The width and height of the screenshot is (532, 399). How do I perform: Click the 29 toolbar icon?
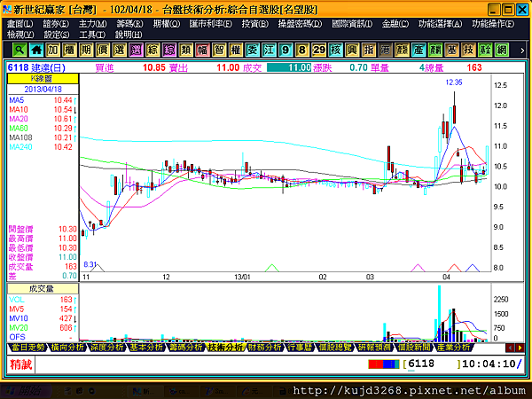(318, 51)
